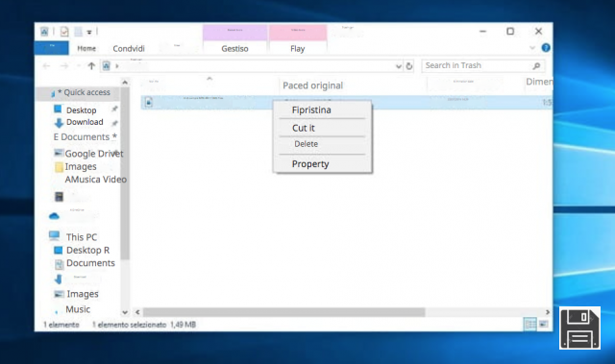The width and height of the screenshot is (615, 364).
Task: Click the pin icon next to Download
Action: coord(114,124)
